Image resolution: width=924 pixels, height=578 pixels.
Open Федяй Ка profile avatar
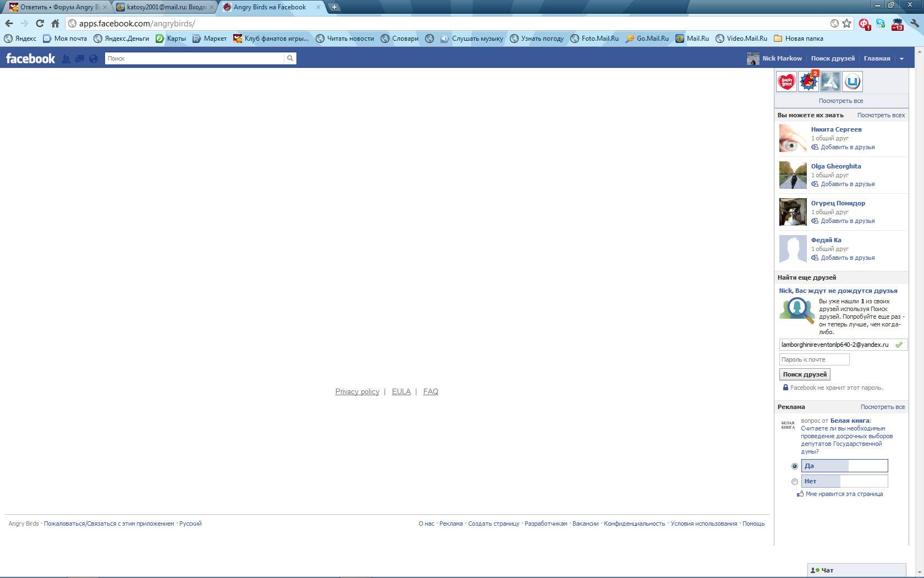(793, 249)
